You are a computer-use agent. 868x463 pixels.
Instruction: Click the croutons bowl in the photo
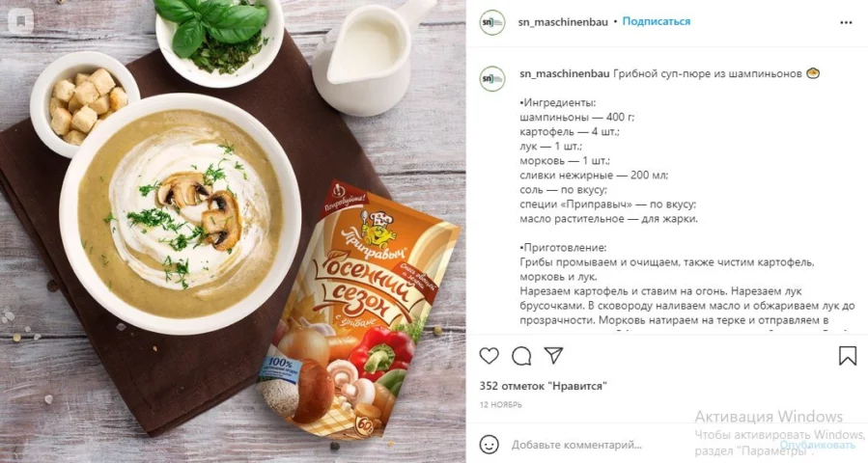coord(85,104)
